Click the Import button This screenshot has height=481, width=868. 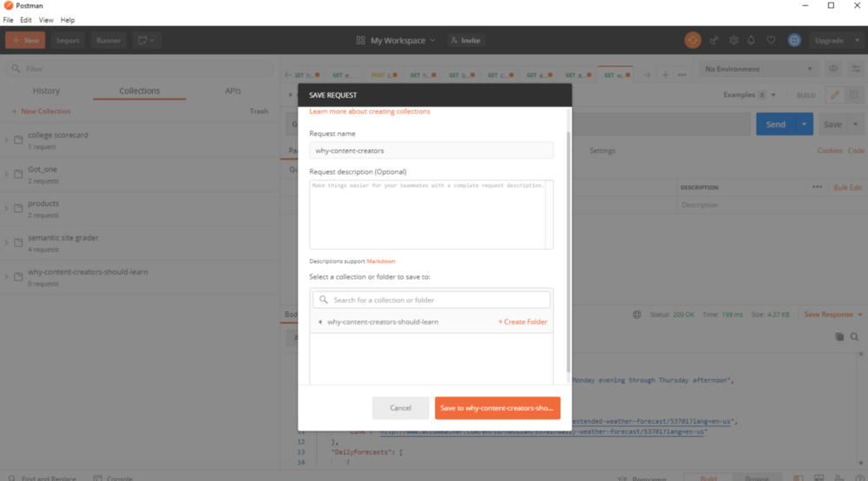68,41
